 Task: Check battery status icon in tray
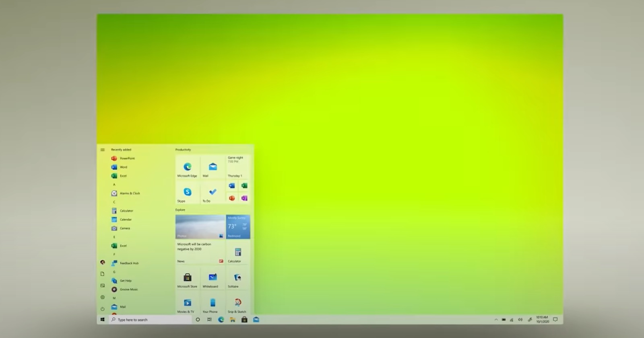(x=504, y=320)
